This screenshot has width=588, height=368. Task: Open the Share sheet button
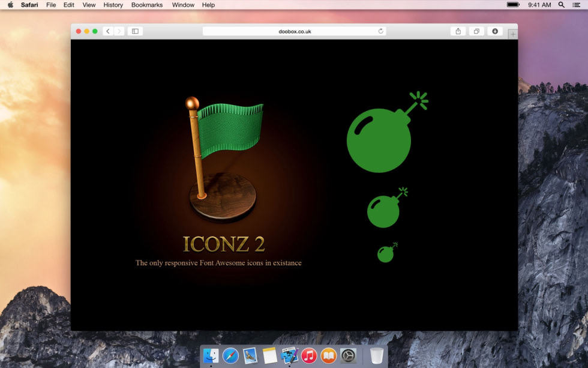click(x=458, y=31)
